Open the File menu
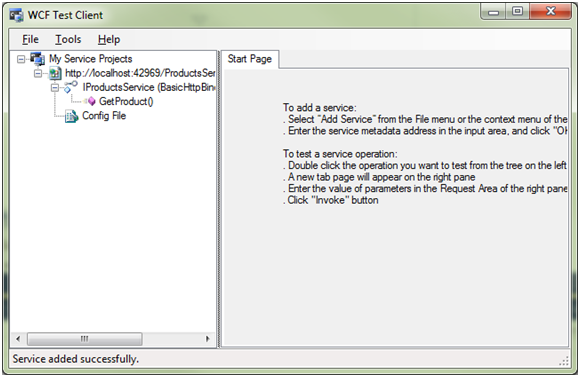Viewport: 580px width, 377px height. (30, 39)
